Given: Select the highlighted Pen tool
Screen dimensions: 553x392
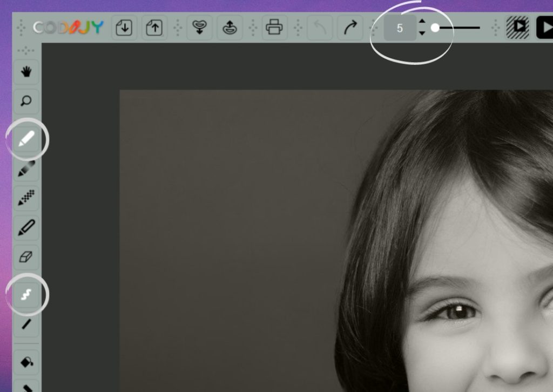Looking at the screenshot, I should coord(25,139).
